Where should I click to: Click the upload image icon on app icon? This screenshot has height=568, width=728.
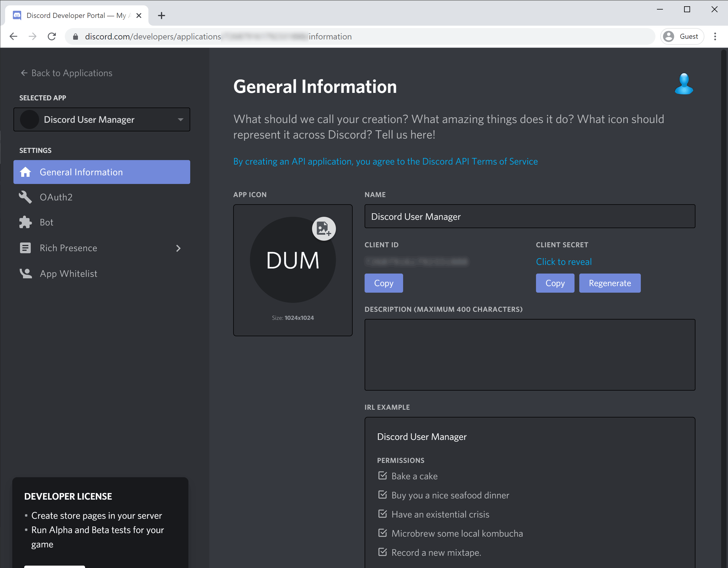pyautogui.click(x=323, y=229)
